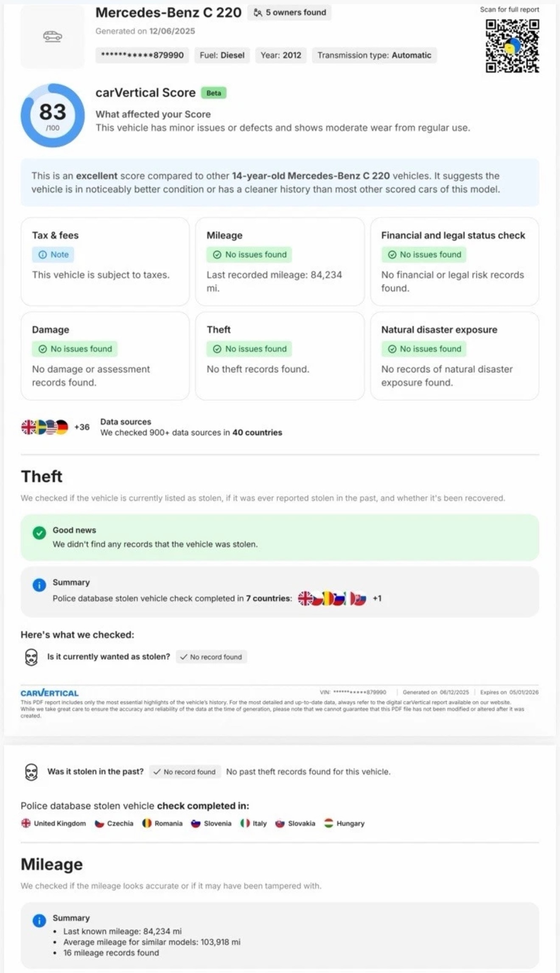The width and height of the screenshot is (560, 973).
Task: Click the carVertical logo in the footer
Action: point(50,693)
